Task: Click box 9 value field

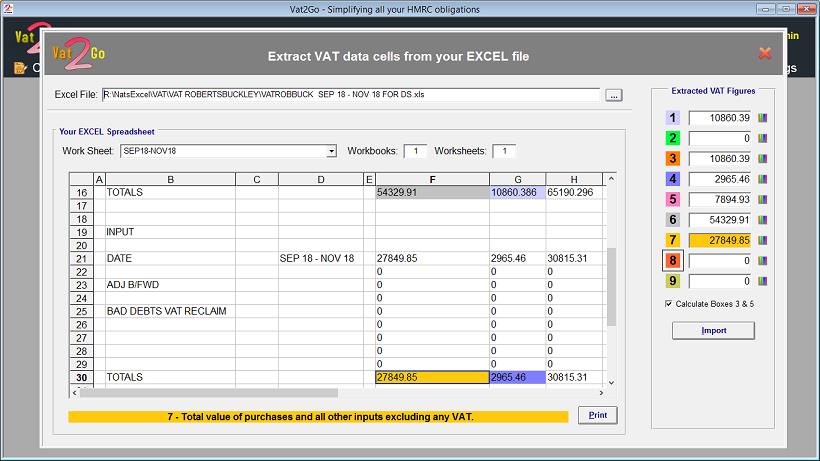Action: [720, 281]
